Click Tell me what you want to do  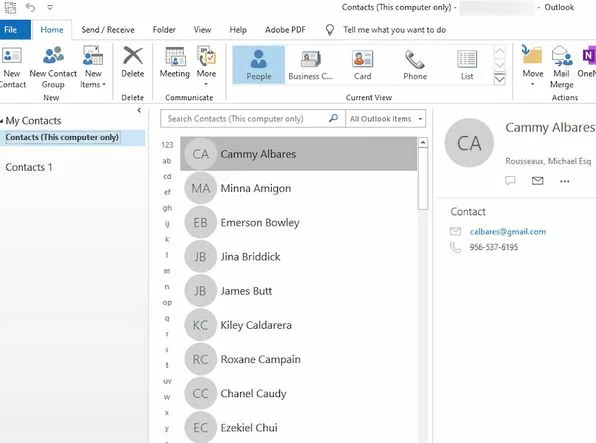point(395,30)
